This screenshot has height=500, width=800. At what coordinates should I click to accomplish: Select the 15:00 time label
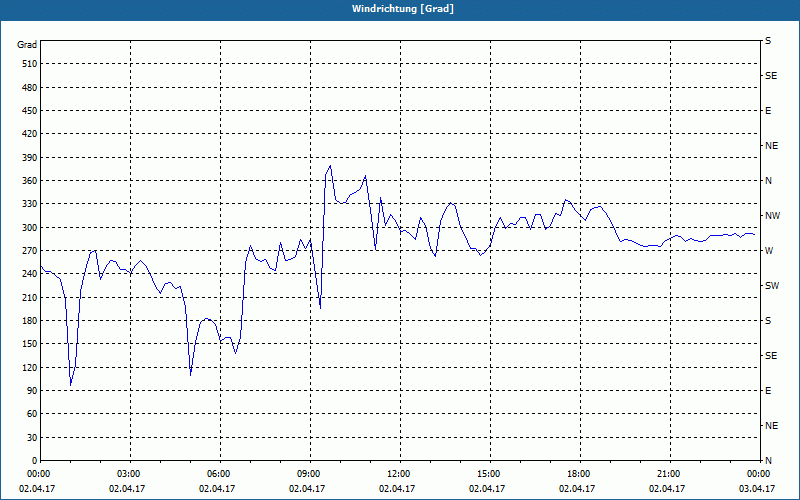tap(490, 474)
